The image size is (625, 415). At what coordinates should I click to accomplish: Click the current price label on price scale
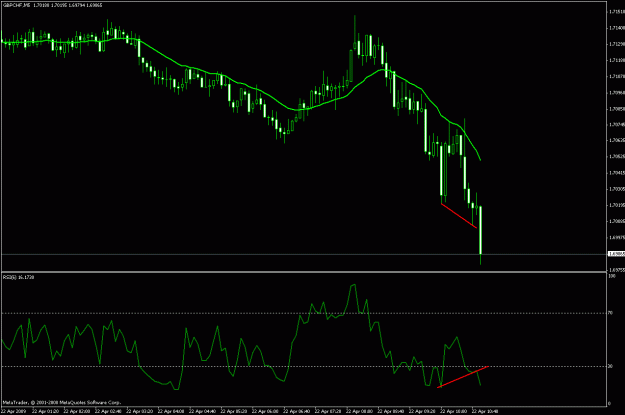pos(616,254)
